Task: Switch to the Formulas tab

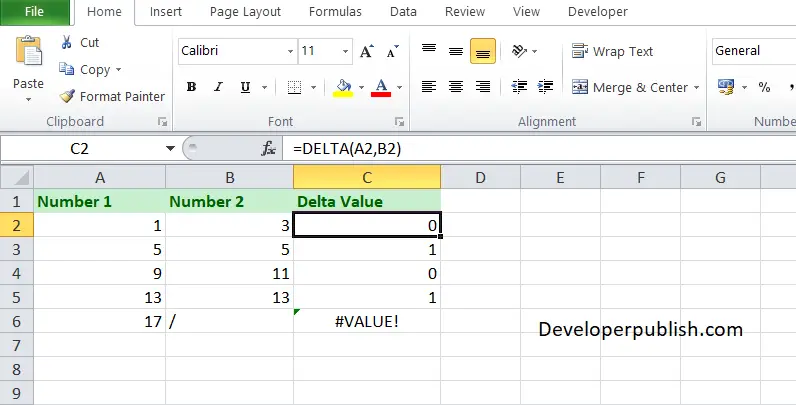Action: tap(335, 12)
